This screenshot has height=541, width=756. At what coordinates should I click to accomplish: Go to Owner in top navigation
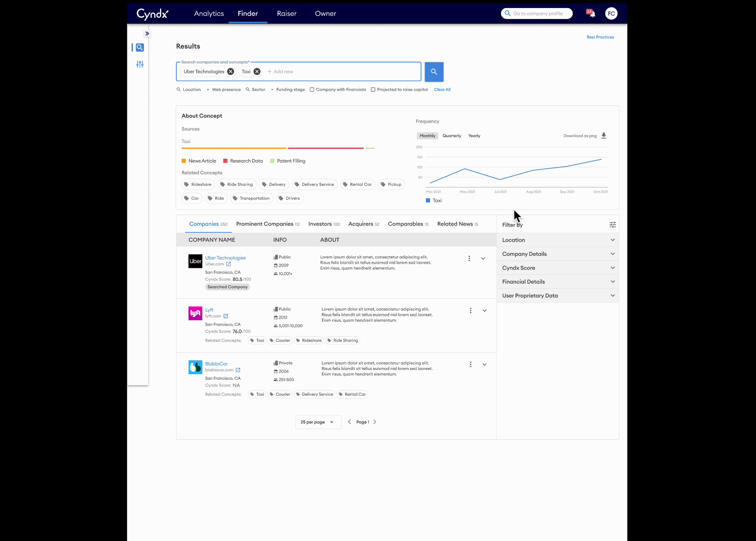(326, 14)
